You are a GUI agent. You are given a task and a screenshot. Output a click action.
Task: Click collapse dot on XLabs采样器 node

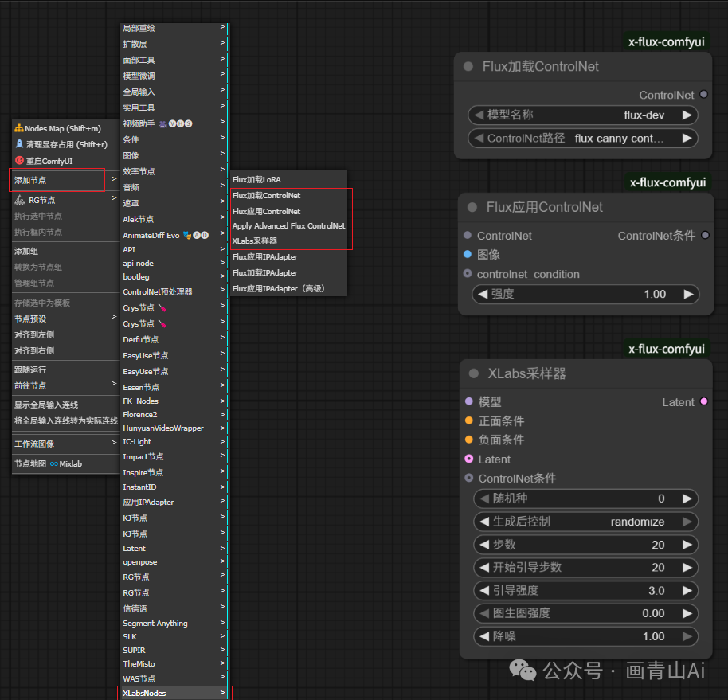[x=474, y=373]
